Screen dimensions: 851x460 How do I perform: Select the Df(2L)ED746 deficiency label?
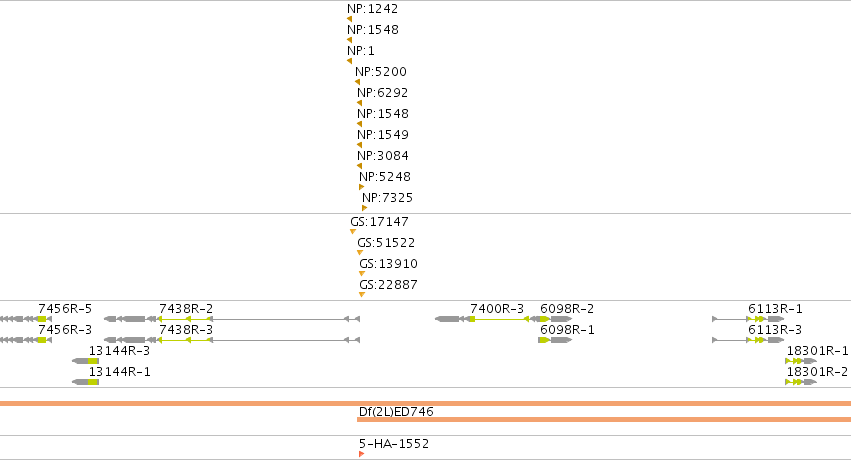396,412
